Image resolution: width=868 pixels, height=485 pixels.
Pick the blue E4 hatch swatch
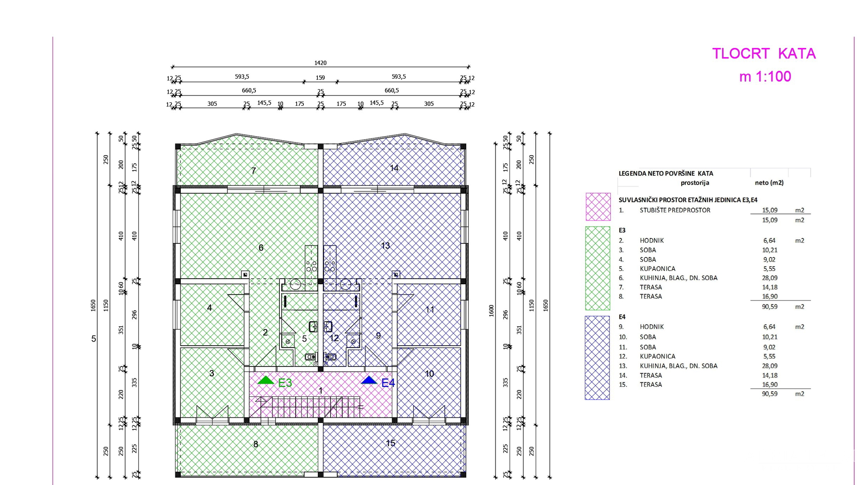597,357
